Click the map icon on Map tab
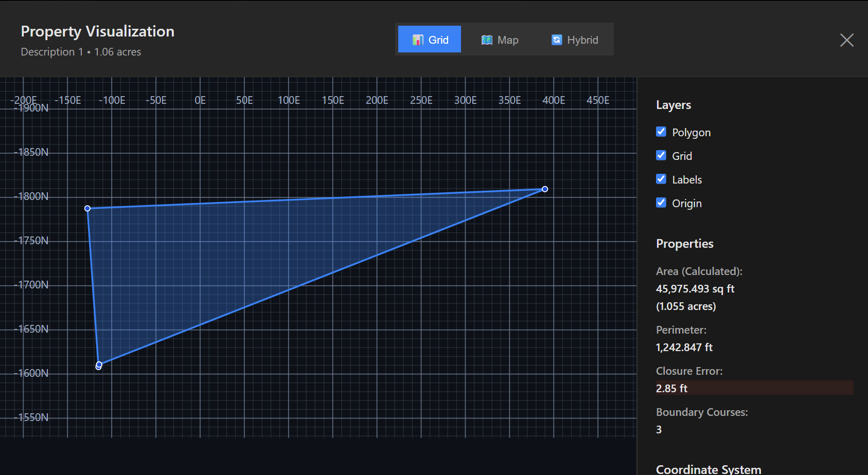 tap(486, 40)
